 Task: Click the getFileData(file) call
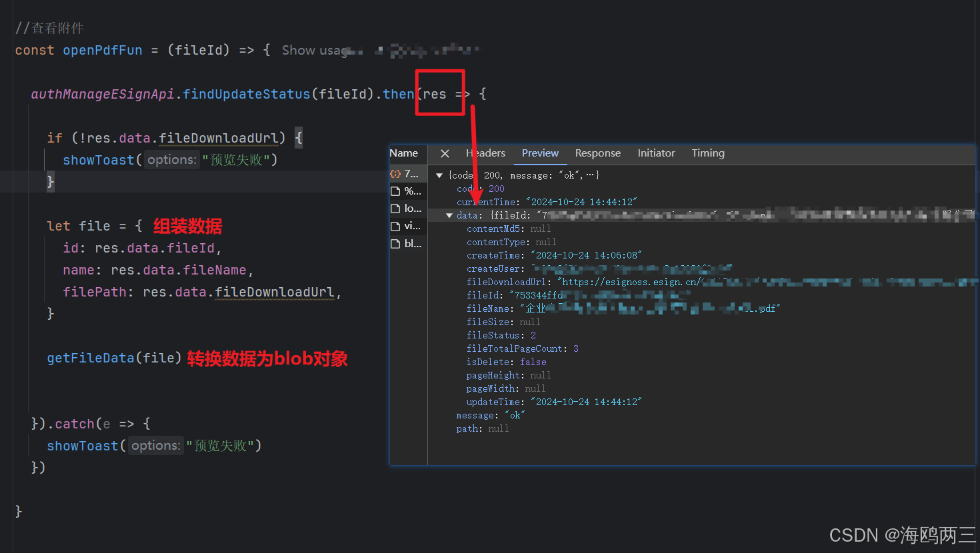[x=115, y=358]
